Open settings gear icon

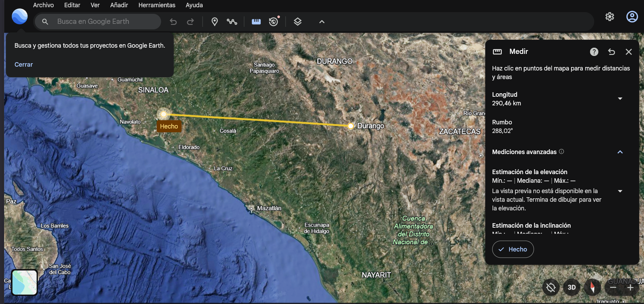(610, 17)
